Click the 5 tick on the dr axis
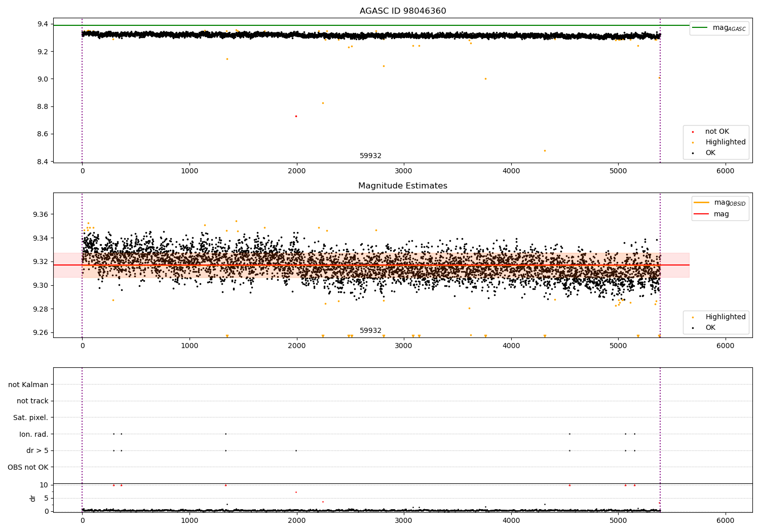This screenshot has width=760, height=532. pos(47,499)
